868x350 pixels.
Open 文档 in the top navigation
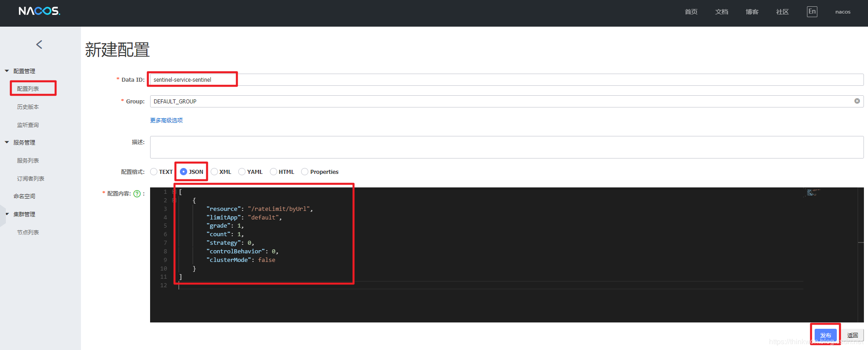click(x=722, y=12)
